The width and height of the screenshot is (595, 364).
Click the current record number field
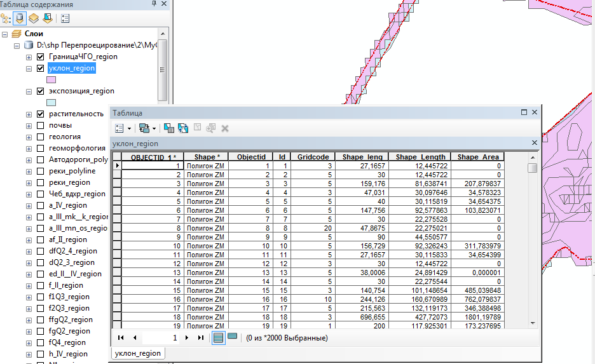pos(161,338)
